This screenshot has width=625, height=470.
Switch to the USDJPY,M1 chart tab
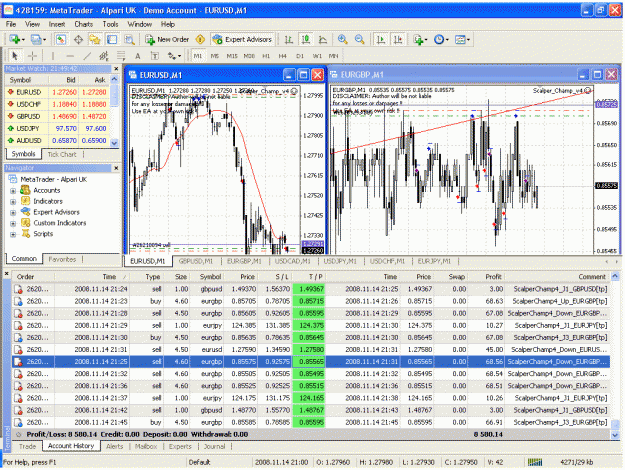tap(340, 261)
